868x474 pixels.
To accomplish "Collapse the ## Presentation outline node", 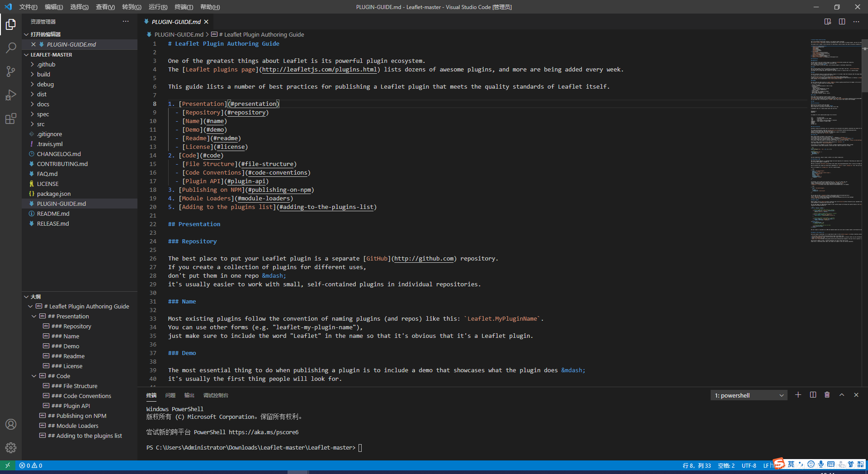I will tap(34, 316).
